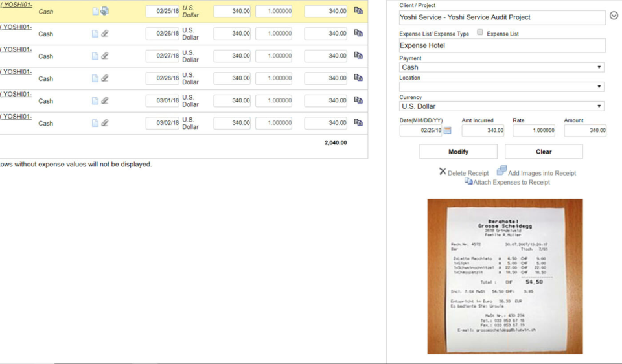This screenshot has height=364, width=622.
Task: Click the Attach Expenses to Receipt link
Action: pos(511,183)
